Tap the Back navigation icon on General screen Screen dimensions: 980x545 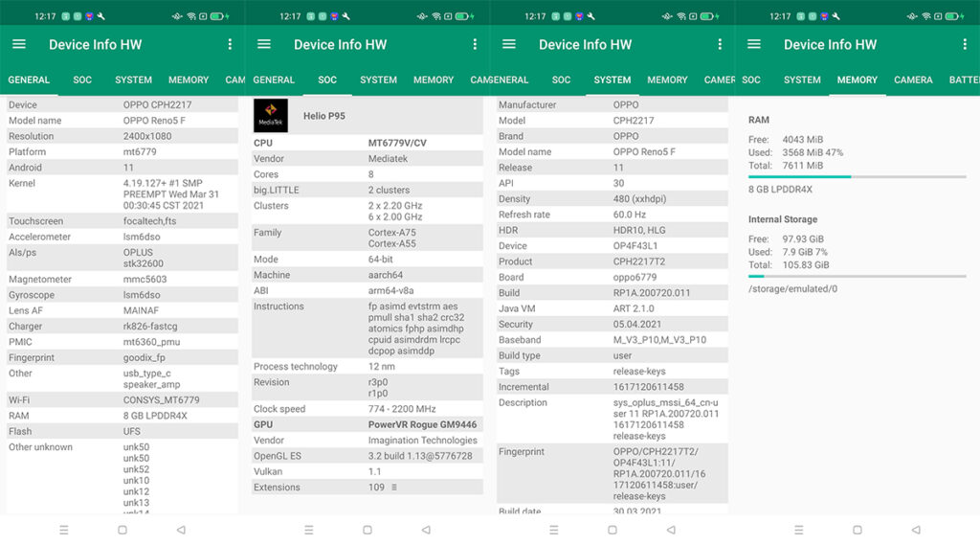181,530
